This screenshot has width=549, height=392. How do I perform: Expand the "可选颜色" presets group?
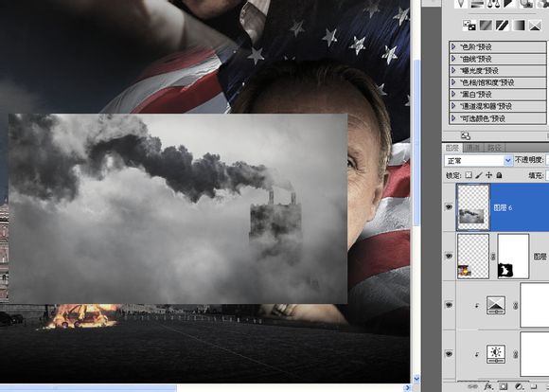click(453, 118)
